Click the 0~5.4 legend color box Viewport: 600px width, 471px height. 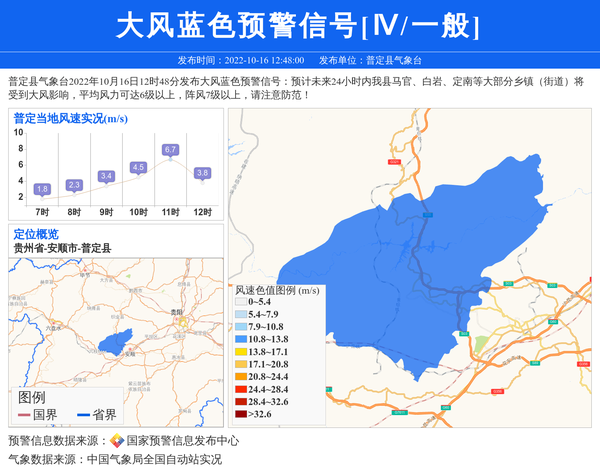pos(240,302)
